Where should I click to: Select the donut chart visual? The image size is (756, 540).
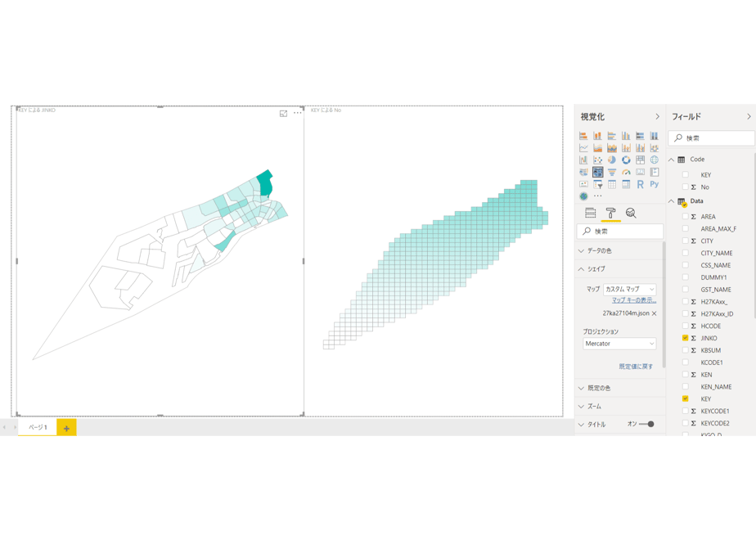626,160
